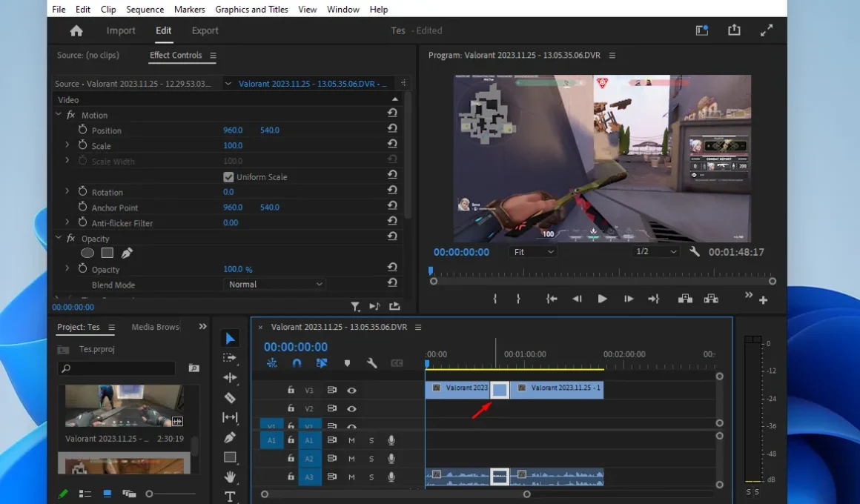The height and width of the screenshot is (504, 860).
Task: Expand the Anti-flicker Filter property
Action: point(67,222)
